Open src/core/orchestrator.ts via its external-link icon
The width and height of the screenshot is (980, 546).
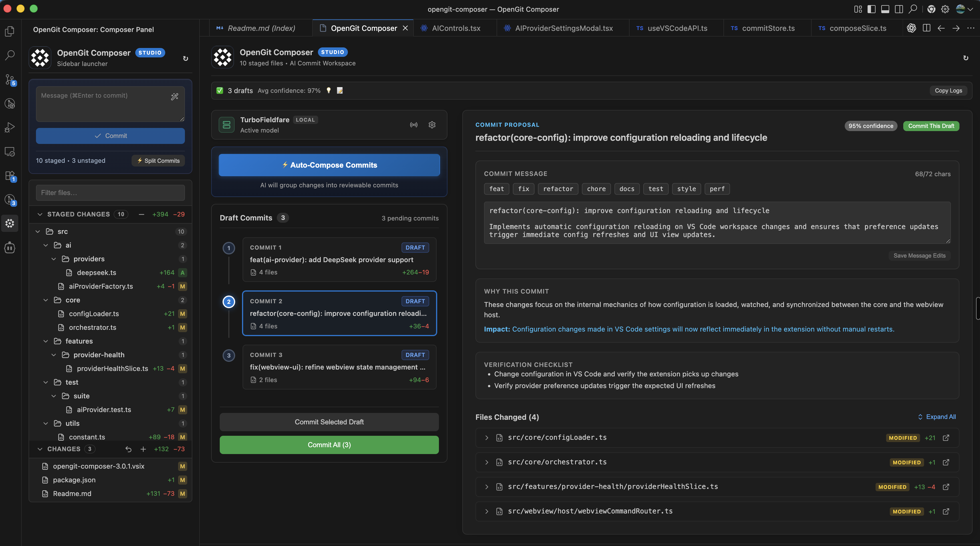click(946, 462)
